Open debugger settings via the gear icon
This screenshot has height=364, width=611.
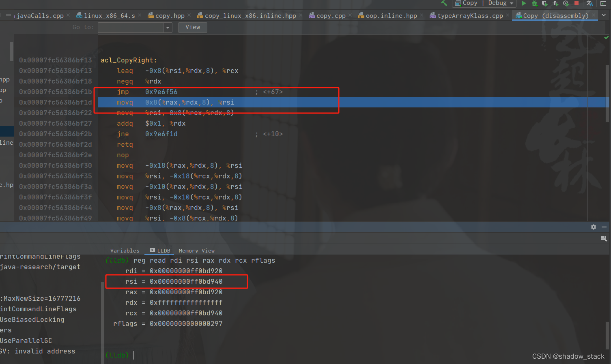point(594,227)
